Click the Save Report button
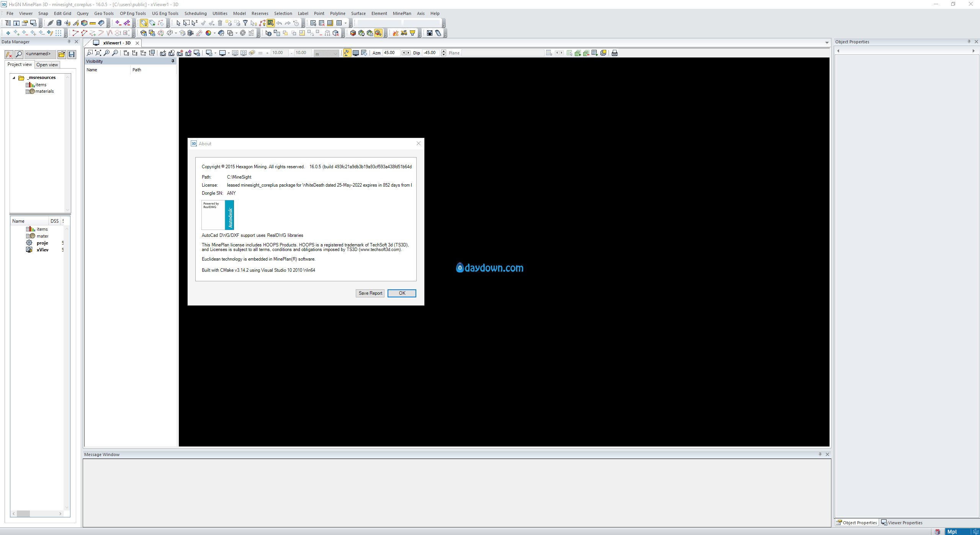The height and width of the screenshot is (535, 980). 370,293
